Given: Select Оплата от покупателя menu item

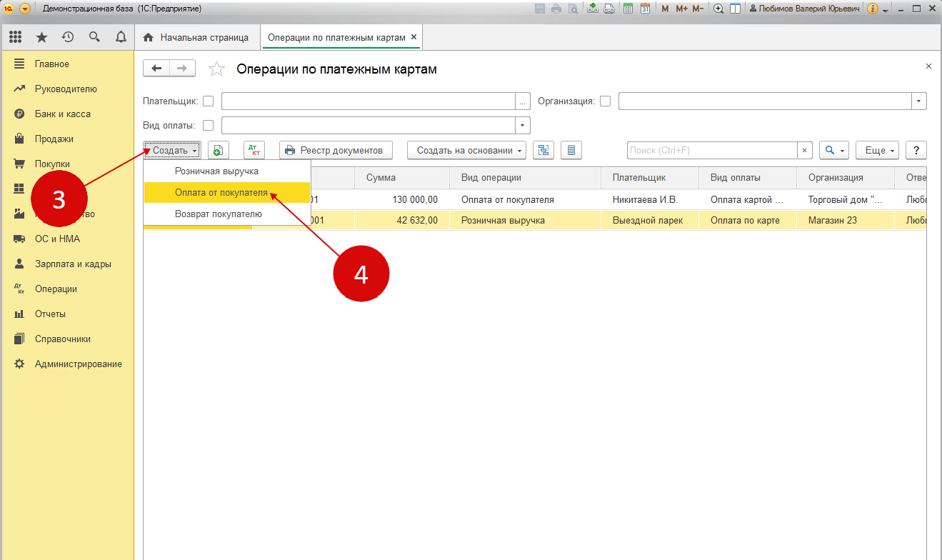Looking at the screenshot, I should [221, 193].
